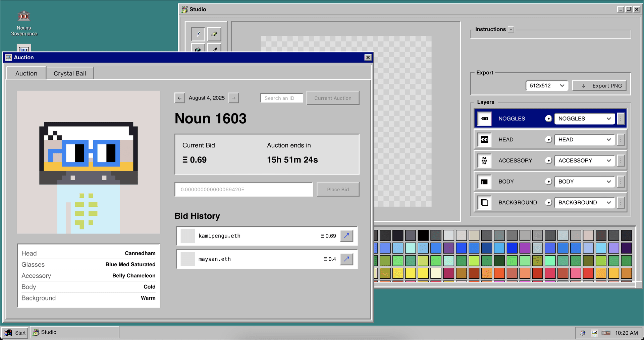644x340 pixels.
Task: Select the Pencil drawing tool
Action: pos(198,34)
